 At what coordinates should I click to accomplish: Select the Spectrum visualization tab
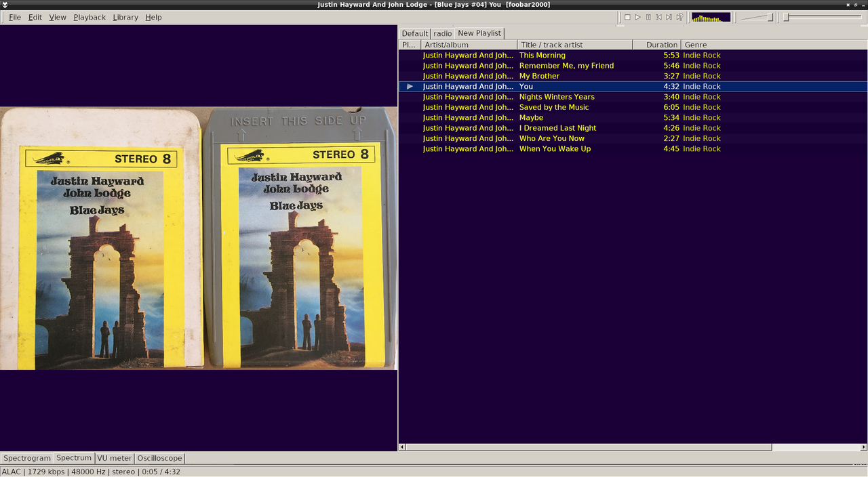point(74,458)
